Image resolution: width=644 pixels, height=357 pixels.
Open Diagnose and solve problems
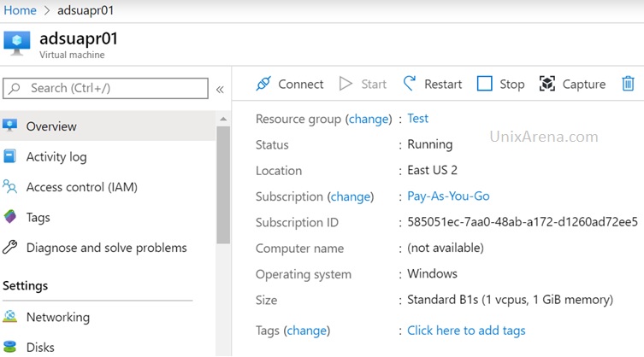tap(108, 248)
